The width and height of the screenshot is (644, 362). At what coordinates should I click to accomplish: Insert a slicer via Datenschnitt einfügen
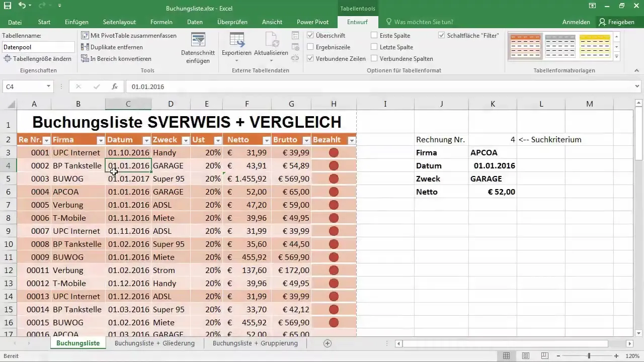click(198, 48)
